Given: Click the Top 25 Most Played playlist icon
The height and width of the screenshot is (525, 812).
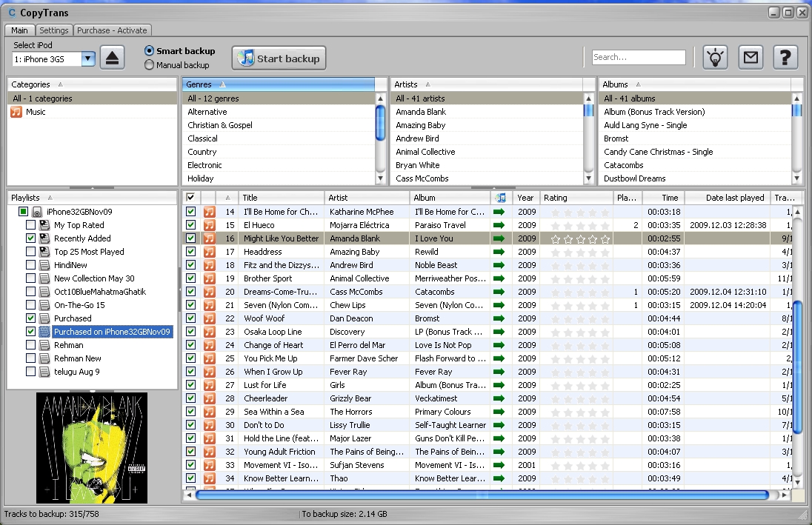Looking at the screenshot, I should [44, 253].
